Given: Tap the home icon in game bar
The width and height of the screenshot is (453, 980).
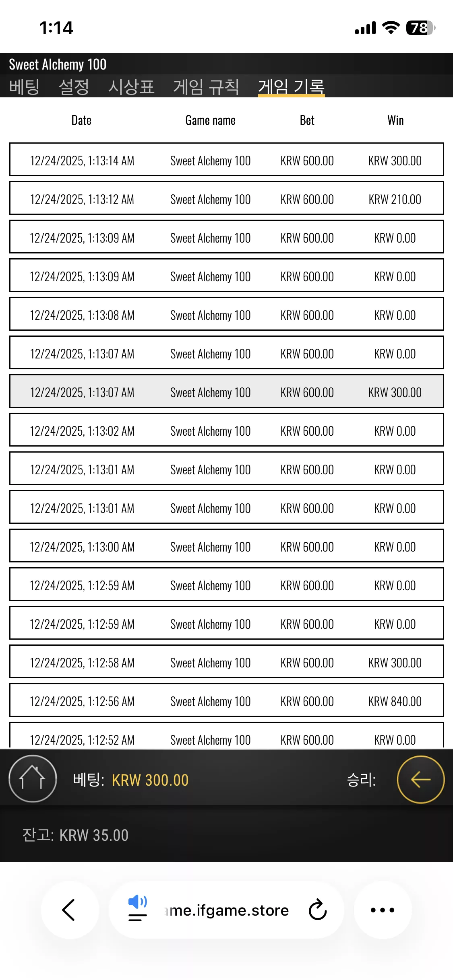Looking at the screenshot, I should (33, 779).
